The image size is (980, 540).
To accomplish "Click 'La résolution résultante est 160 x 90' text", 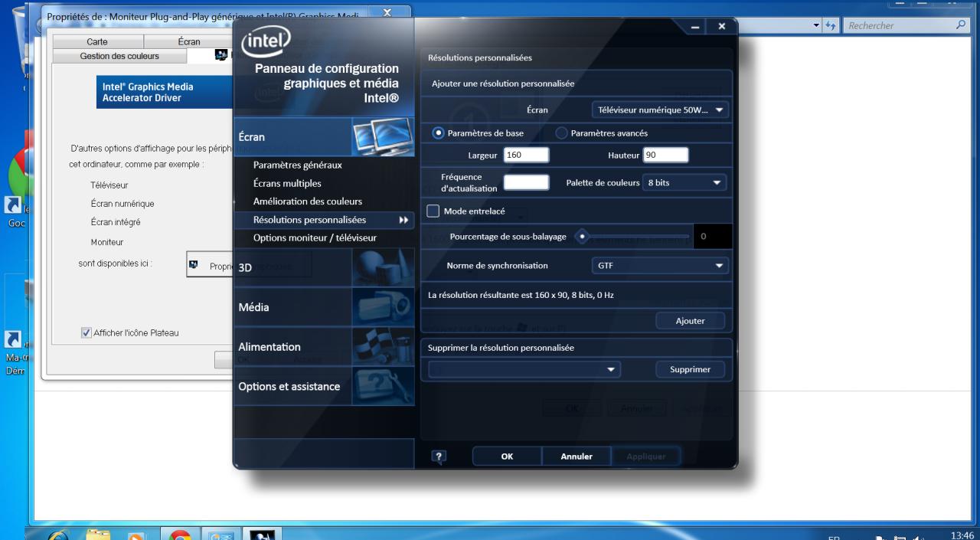I will (x=521, y=295).
